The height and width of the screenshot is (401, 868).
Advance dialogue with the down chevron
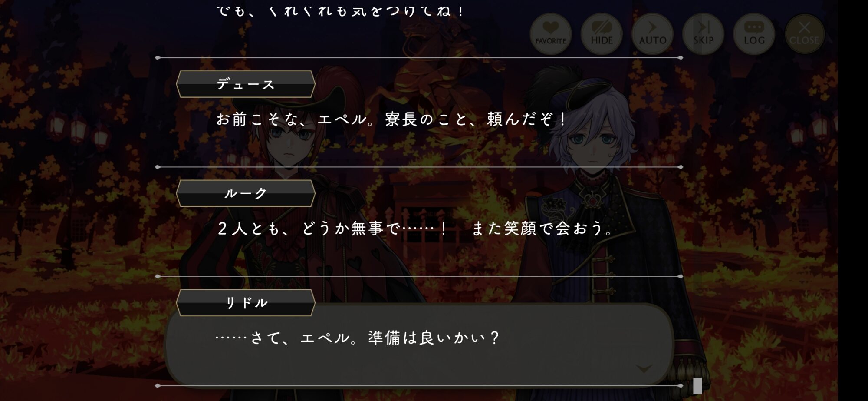coord(644,368)
